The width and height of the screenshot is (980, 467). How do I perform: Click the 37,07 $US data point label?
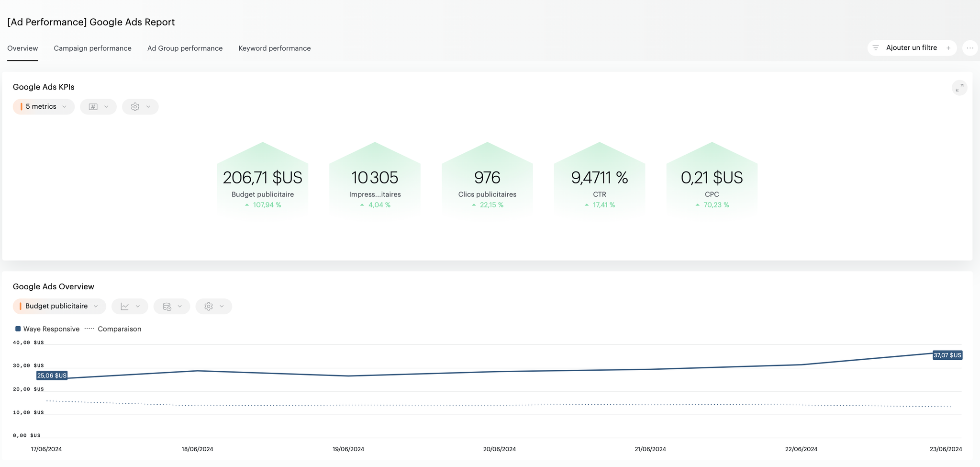(x=947, y=355)
